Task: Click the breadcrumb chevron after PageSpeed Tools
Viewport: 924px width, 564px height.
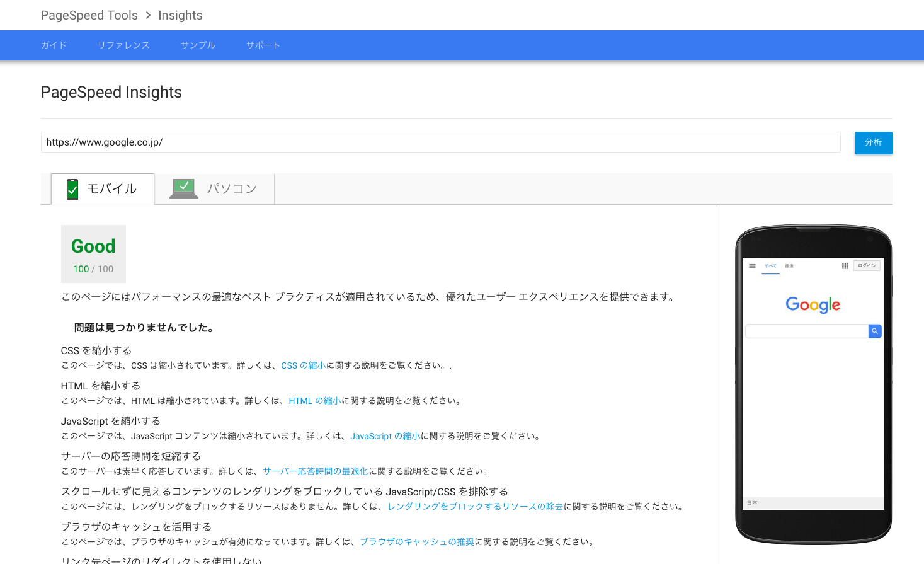Action: (x=149, y=15)
